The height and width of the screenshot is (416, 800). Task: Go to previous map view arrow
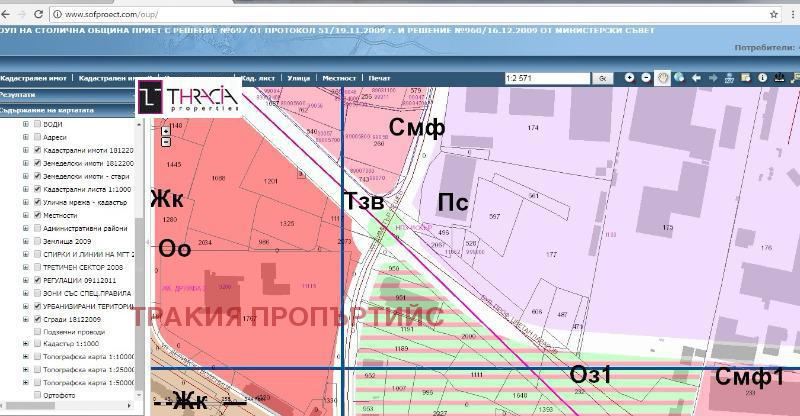(696, 78)
